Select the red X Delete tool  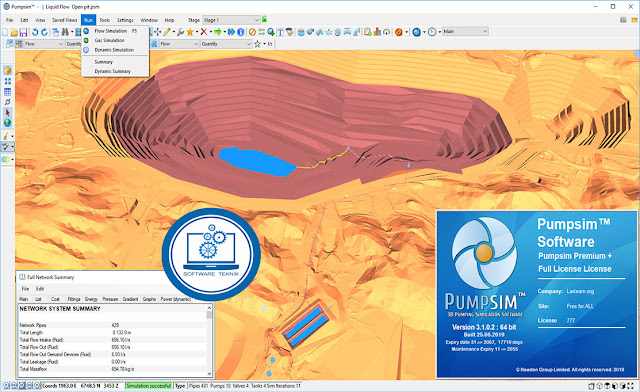pyautogui.click(x=204, y=32)
